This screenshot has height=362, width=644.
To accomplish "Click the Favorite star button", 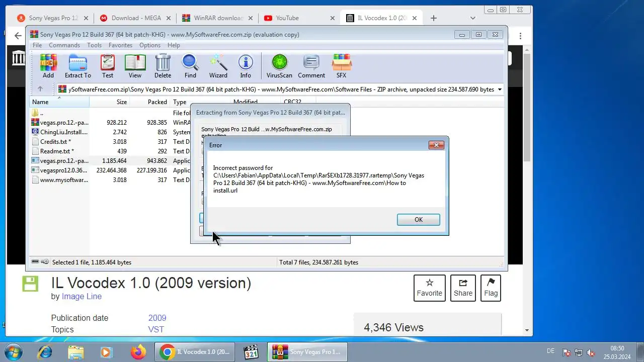I will pyautogui.click(x=429, y=288).
